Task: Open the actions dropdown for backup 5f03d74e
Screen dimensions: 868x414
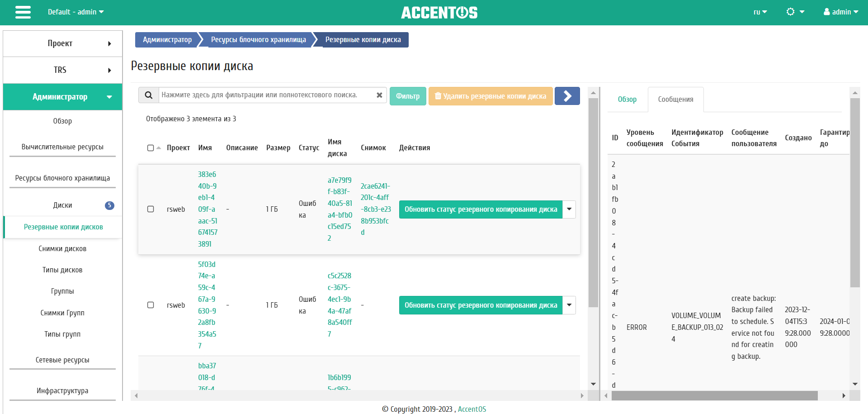Action: (569, 305)
